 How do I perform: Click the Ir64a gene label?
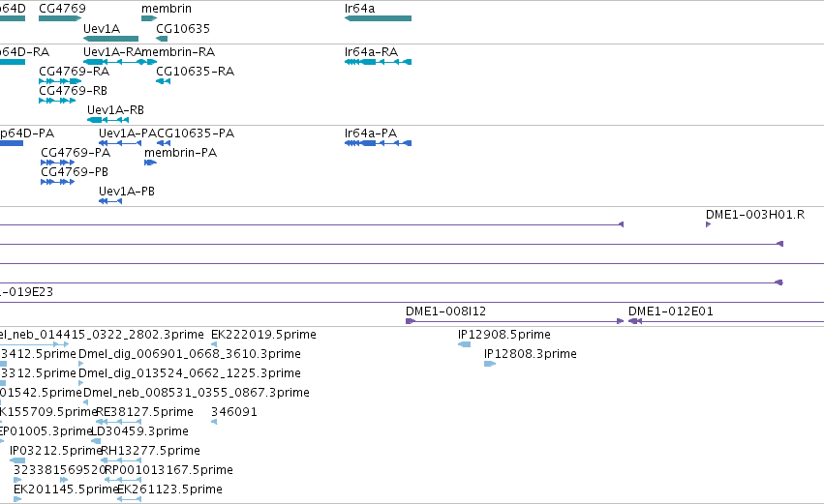pyautogui.click(x=360, y=9)
